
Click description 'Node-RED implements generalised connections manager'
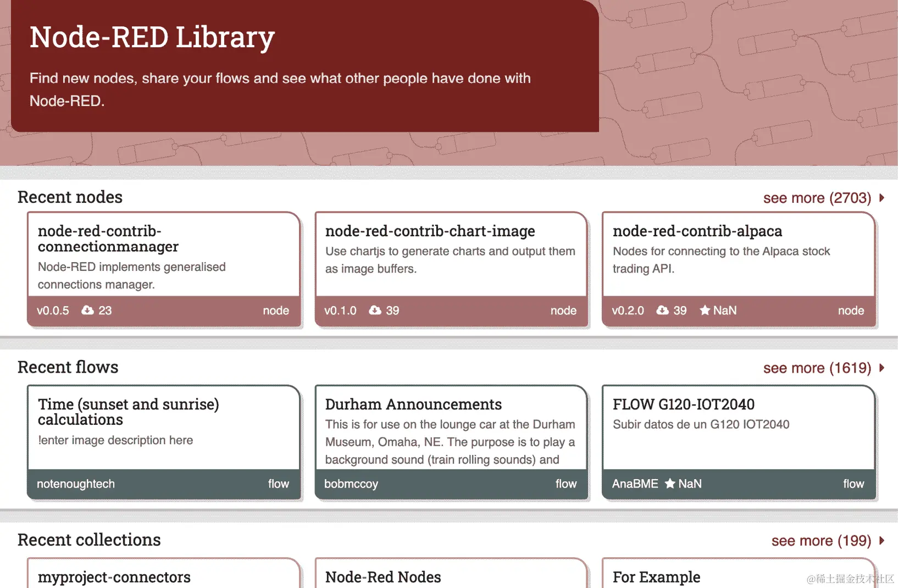(x=132, y=276)
